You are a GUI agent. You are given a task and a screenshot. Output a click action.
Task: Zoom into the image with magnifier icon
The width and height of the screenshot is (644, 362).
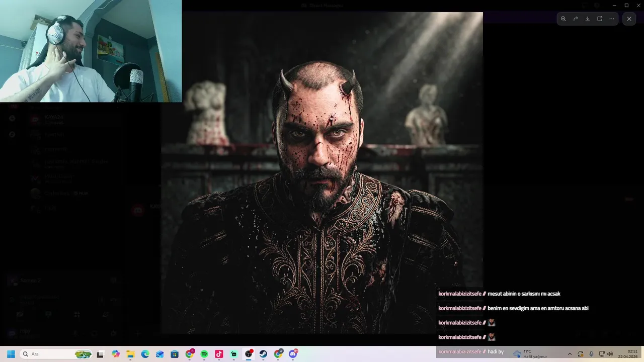563,19
